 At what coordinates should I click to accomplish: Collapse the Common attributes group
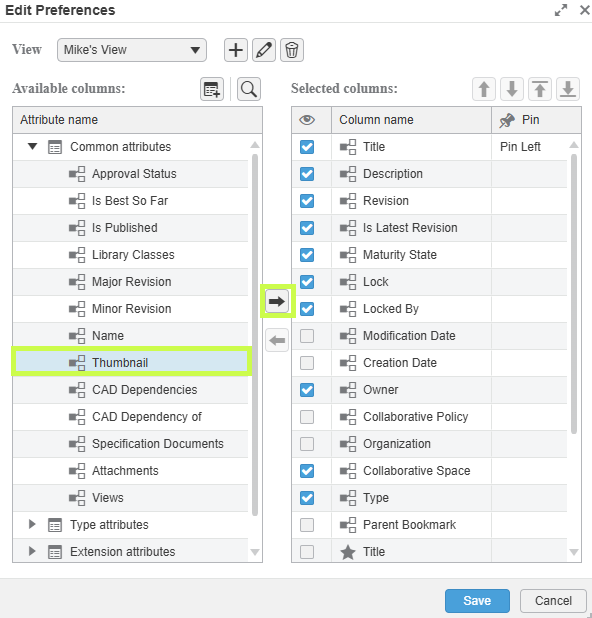pyautogui.click(x=33, y=147)
